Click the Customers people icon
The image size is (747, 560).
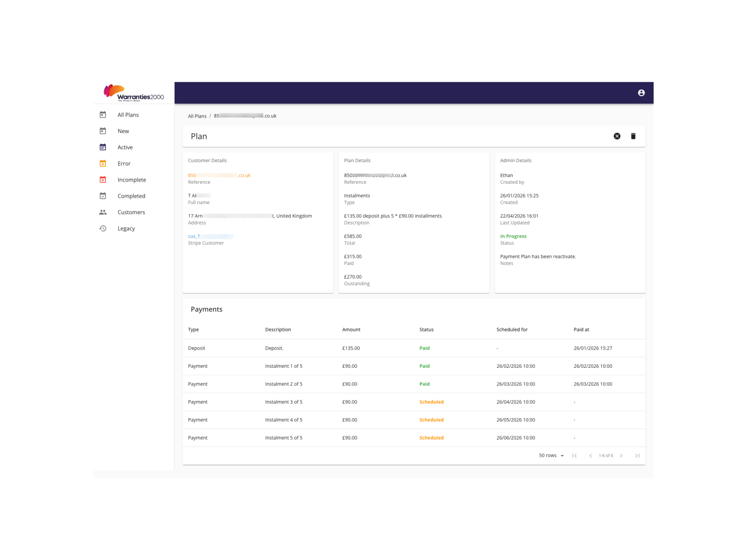[x=103, y=212]
